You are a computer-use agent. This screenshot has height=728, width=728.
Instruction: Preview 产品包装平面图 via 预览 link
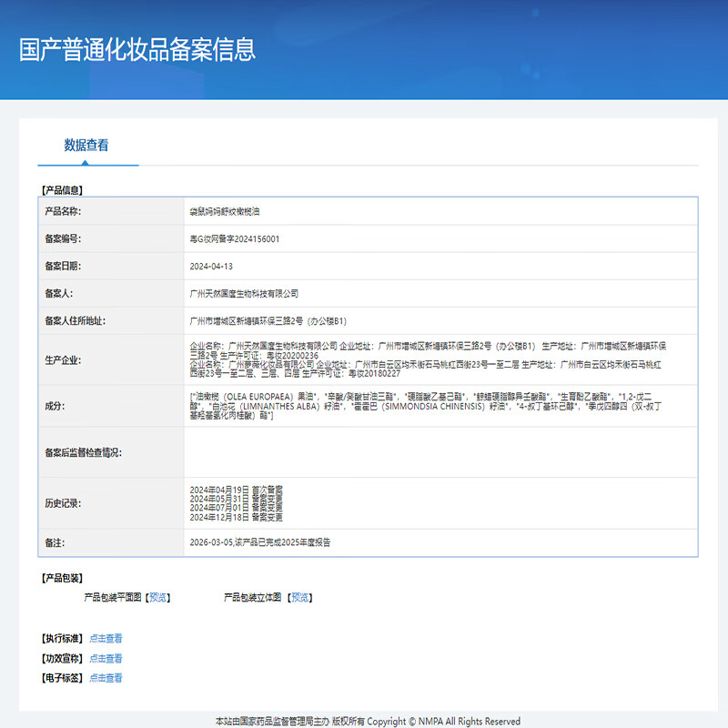pos(157,598)
